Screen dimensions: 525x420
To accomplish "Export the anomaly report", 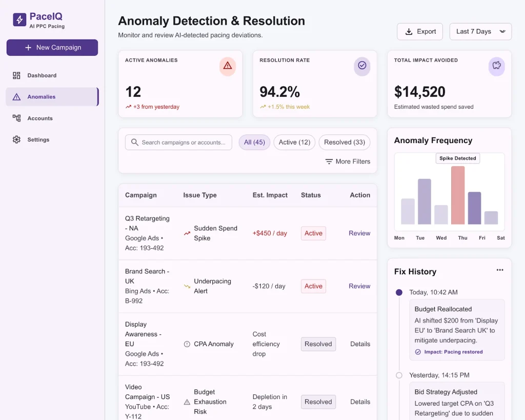I will [420, 31].
